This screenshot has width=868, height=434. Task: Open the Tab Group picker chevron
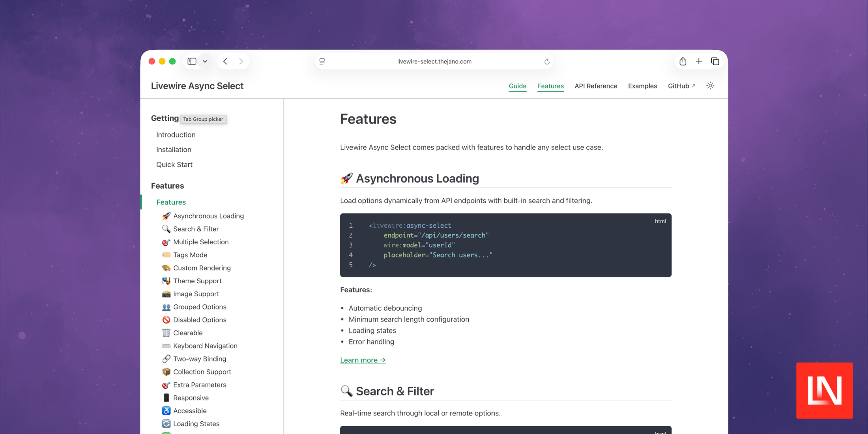[x=205, y=62]
